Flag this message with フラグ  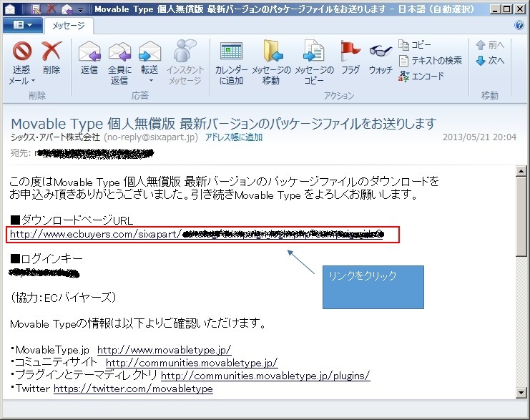point(350,57)
